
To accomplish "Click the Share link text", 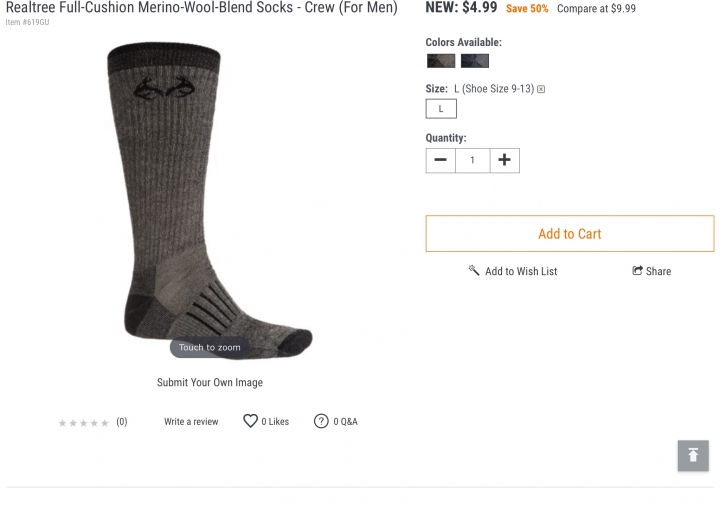I will pos(658,271).
